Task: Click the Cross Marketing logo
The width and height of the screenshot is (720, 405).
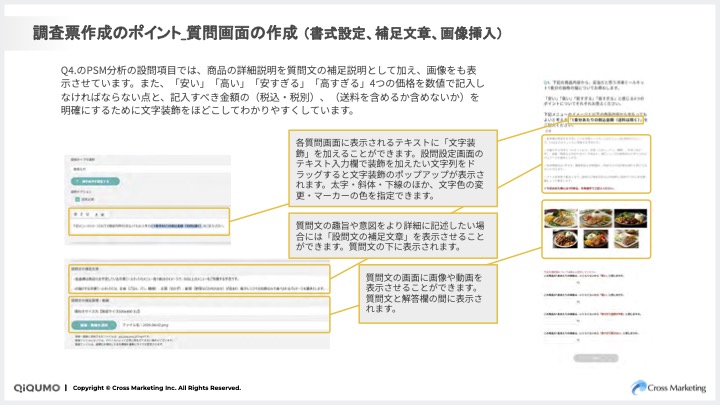Action: 669,388
